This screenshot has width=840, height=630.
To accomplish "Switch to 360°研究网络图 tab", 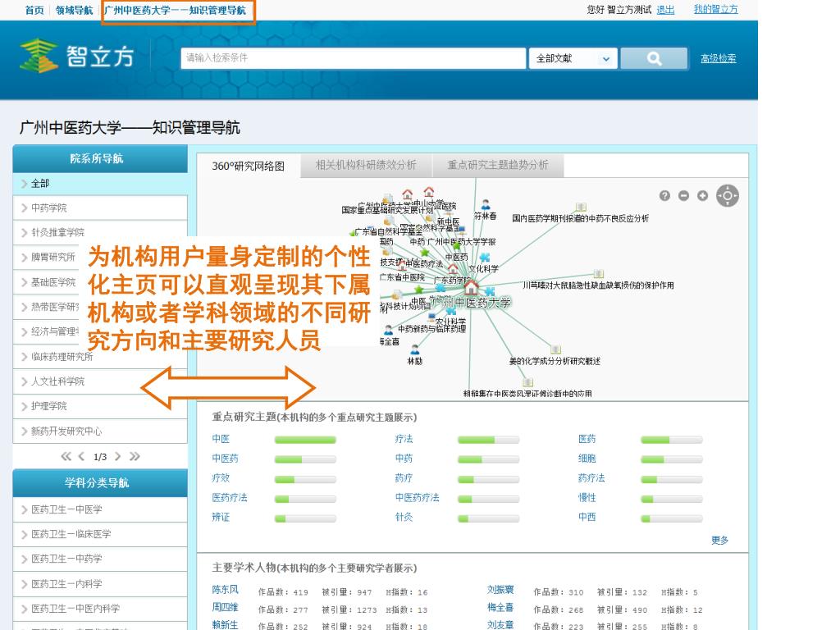I will pyautogui.click(x=248, y=166).
